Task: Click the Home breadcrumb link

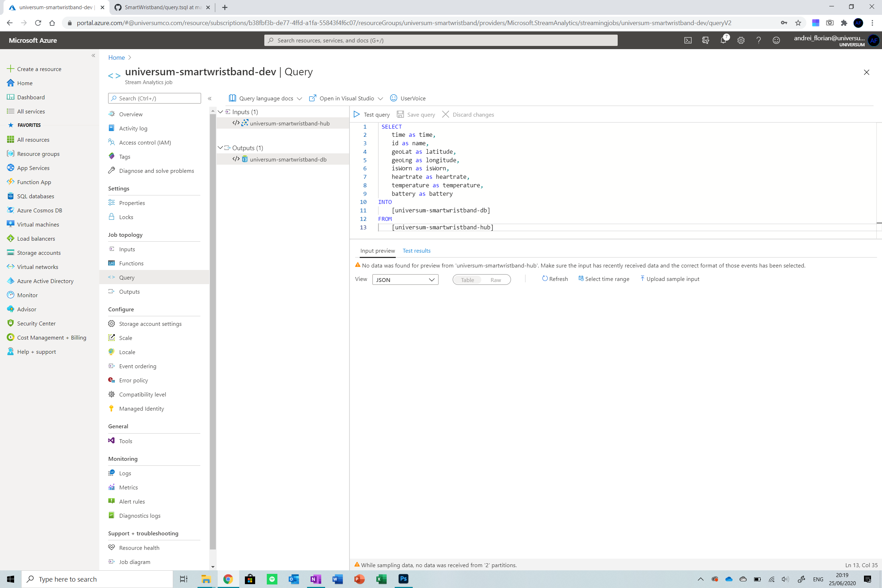Action: [116, 57]
